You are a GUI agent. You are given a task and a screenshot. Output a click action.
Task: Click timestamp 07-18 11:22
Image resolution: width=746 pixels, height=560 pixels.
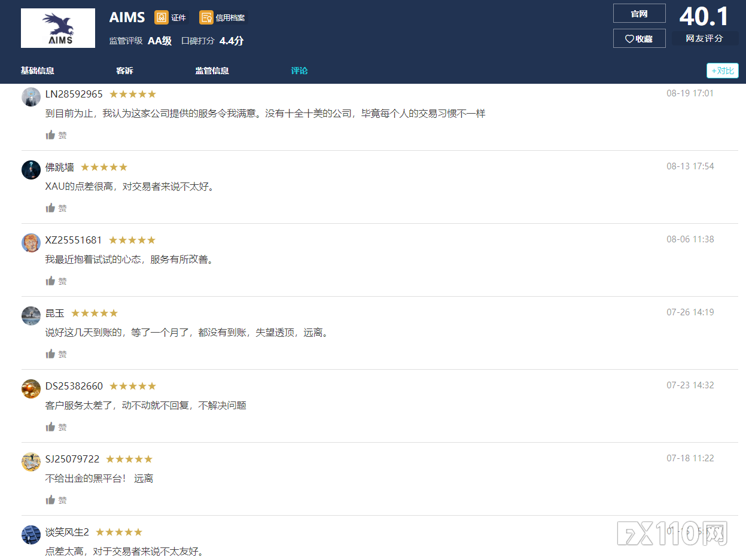(690, 458)
